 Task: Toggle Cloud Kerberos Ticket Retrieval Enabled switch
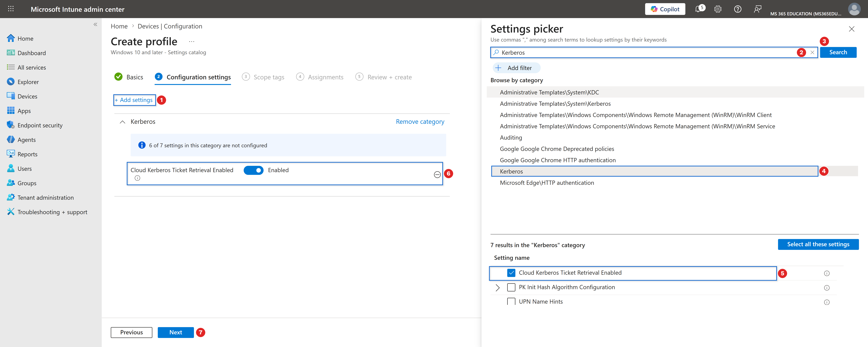253,170
